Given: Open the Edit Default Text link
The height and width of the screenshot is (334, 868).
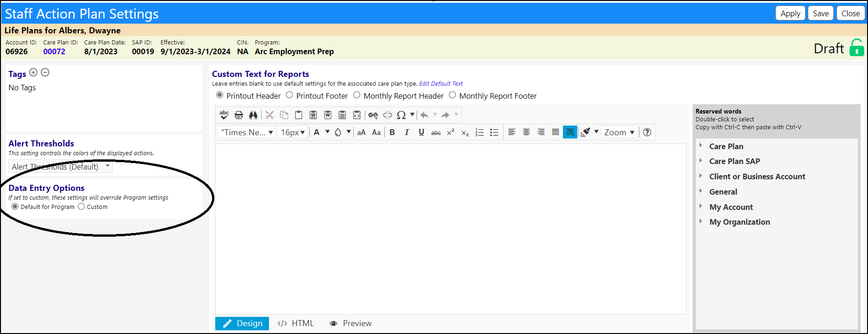Looking at the screenshot, I should click(x=441, y=84).
